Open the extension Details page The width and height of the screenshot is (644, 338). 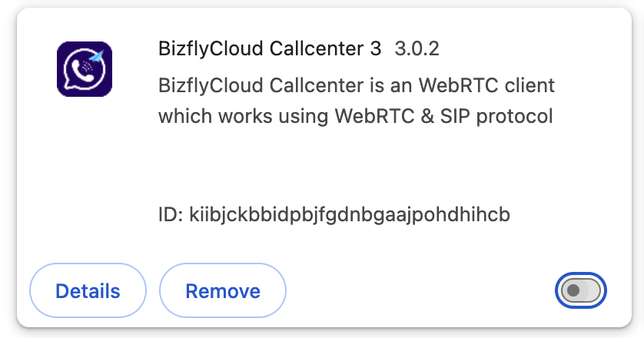pos(88,292)
